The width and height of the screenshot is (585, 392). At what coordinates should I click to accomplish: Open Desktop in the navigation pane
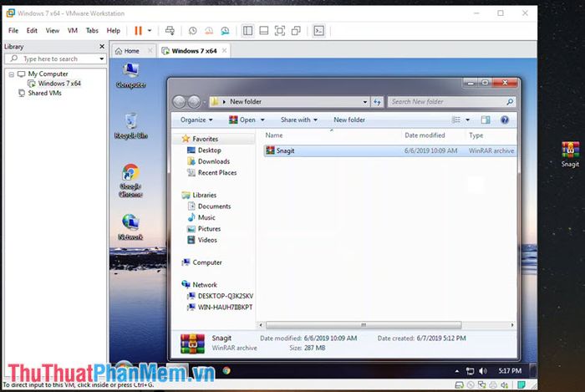(204, 150)
